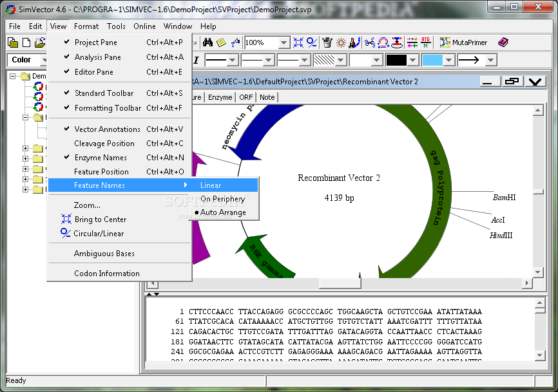Toggle Enzyme Names menu item
This screenshot has width=558, height=392.
[x=120, y=158]
